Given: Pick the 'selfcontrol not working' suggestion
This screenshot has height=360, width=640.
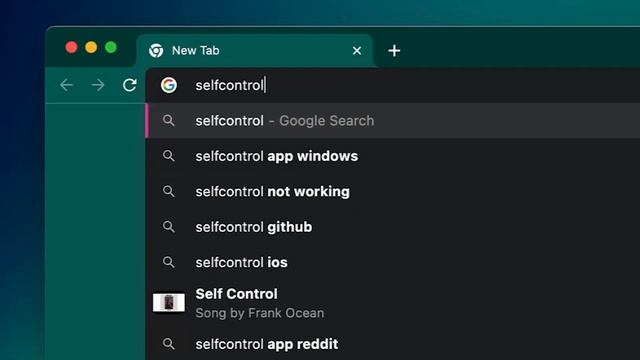Looking at the screenshot, I should tap(393, 191).
